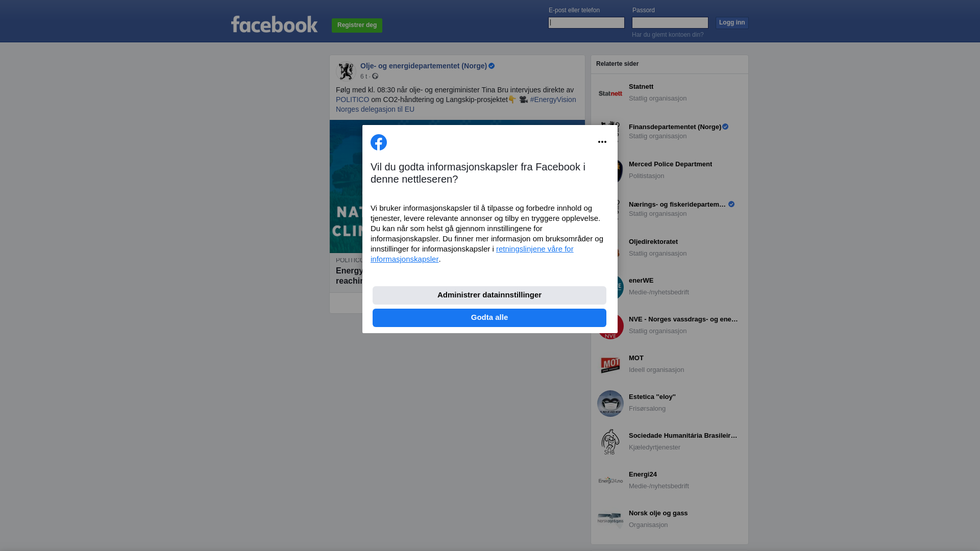Focus the E-post eller telefon field
Viewport: 980px width, 551px height.
586,22
